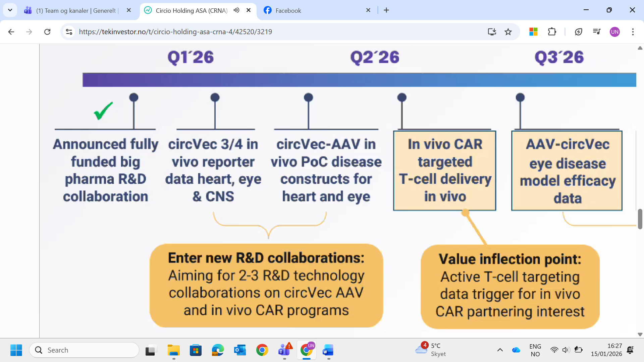Click the install app icon in address bar
Screen dimensions: 644x362
492,32
